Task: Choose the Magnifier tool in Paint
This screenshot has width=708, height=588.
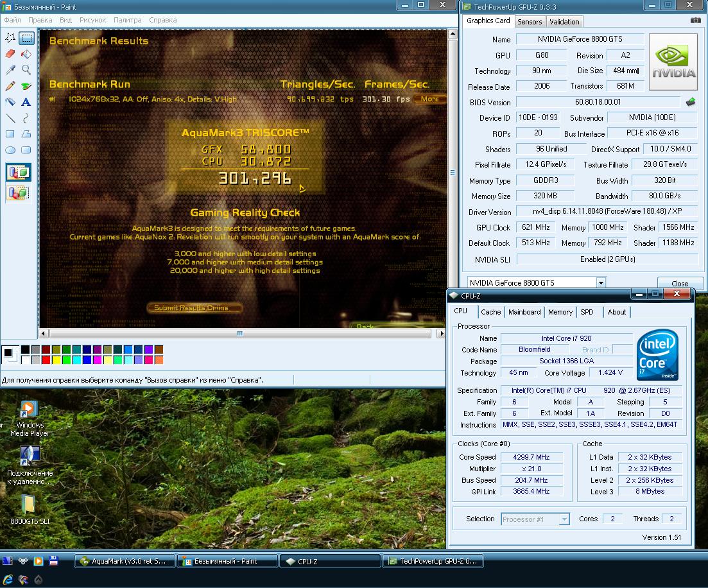Action: [26, 69]
